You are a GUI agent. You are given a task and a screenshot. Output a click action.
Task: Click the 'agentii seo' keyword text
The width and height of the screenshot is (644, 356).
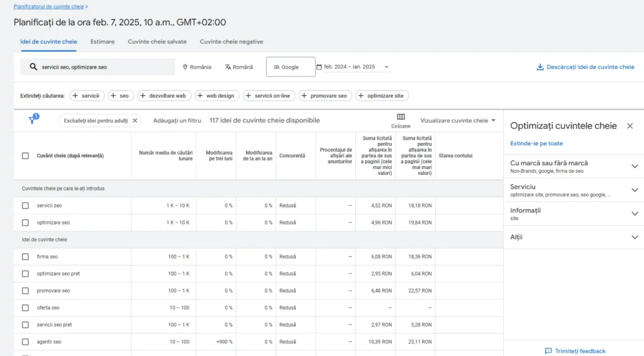point(49,342)
